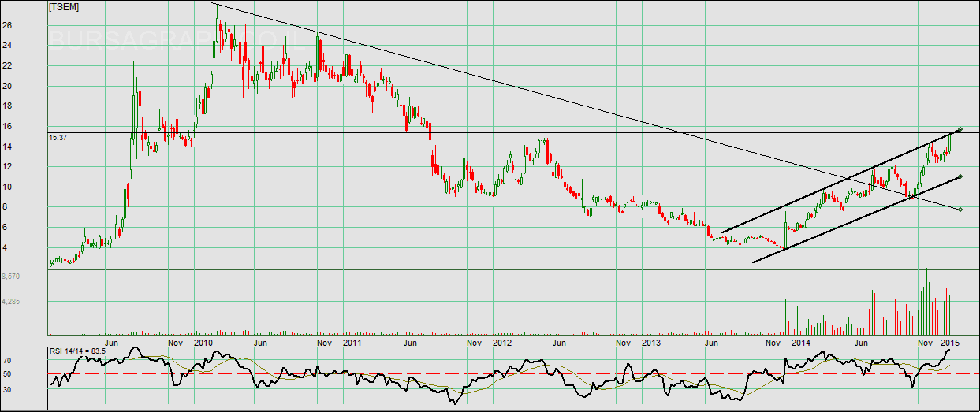Click the [TSEM] ticker symbol label
The image size is (980, 412).
64,7
